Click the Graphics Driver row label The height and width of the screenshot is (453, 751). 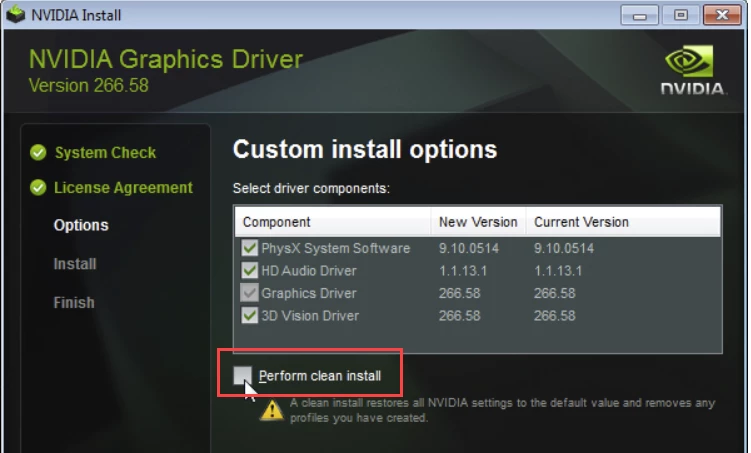(309, 293)
